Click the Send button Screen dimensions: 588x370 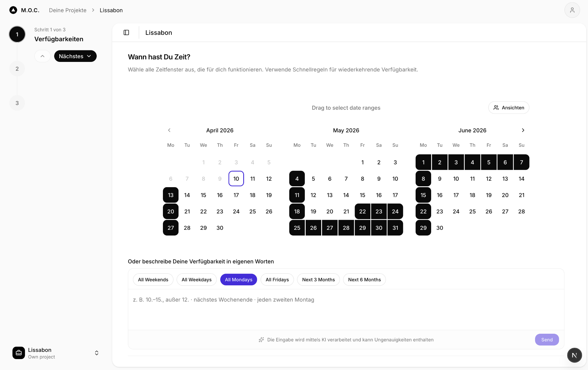[547, 340]
